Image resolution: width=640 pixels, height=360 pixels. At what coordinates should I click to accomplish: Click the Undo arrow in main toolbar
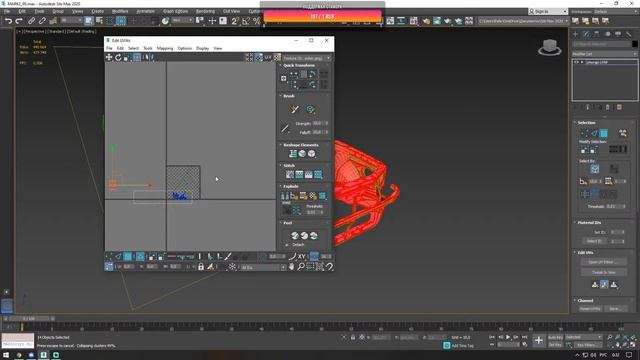(9, 21)
